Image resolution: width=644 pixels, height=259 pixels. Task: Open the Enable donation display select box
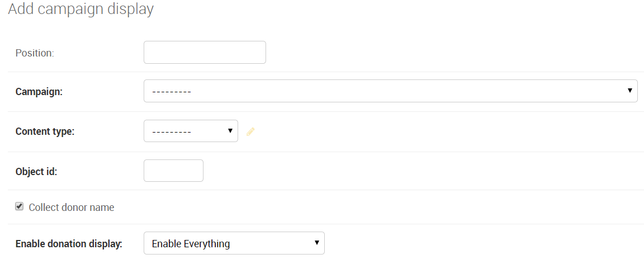pos(234,243)
